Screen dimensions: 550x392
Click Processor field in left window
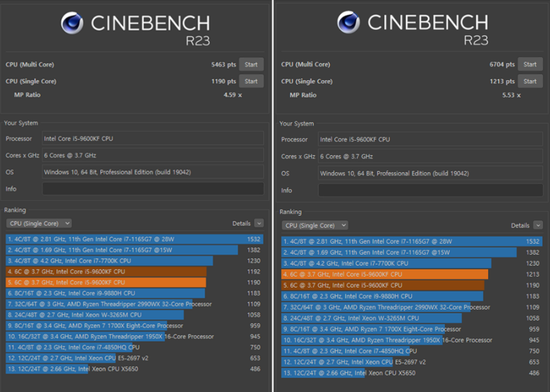pyautogui.click(x=153, y=139)
